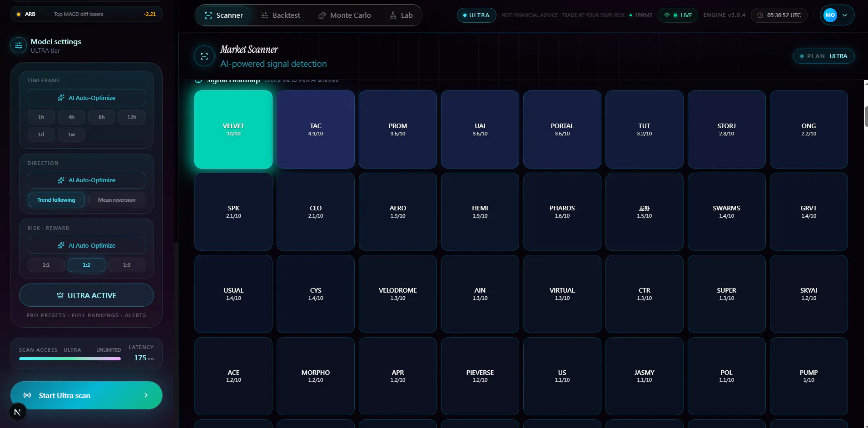Image resolution: width=868 pixels, height=428 pixels.
Task: Click the ULTRA ACTIVE button
Action: 86,295
